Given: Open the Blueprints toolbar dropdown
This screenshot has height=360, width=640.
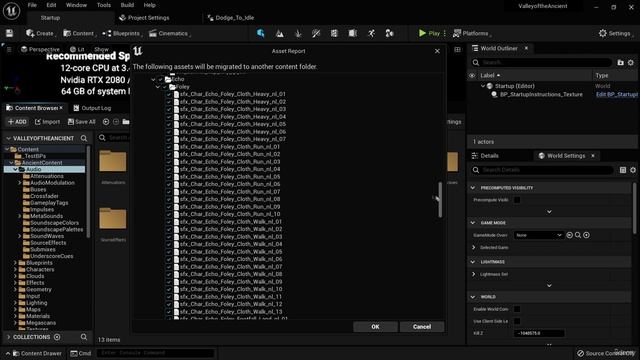Looking at the screenshot, I should tap(122, 33).
